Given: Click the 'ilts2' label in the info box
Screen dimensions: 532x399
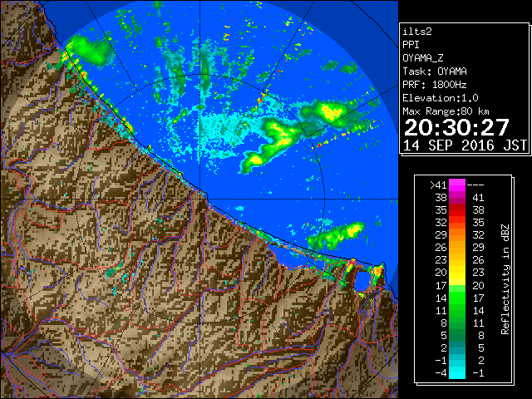Looking at the screenshot, I should (x=417, y=32).
